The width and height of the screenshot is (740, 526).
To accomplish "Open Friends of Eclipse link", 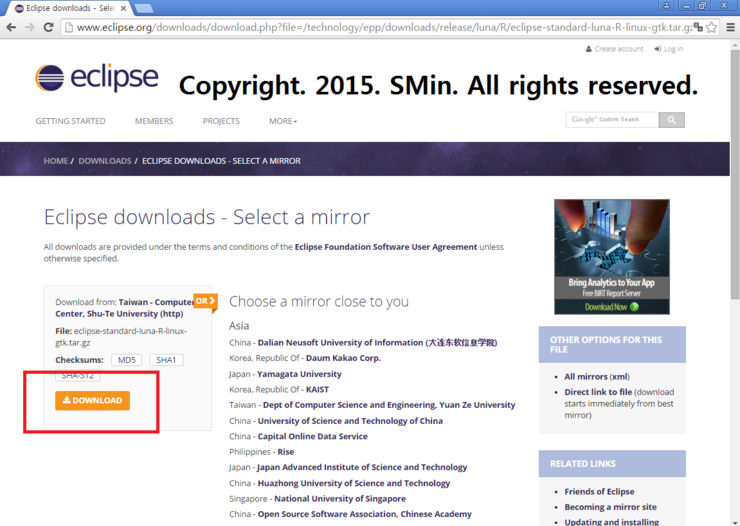I will pyautogui.click(x=599, y=492).
